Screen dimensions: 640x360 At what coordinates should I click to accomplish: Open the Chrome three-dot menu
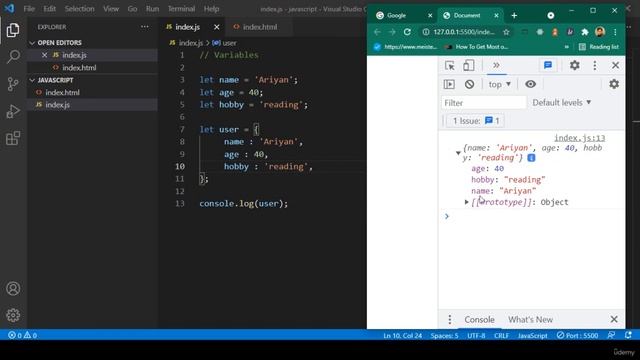(x=615, y=32)
